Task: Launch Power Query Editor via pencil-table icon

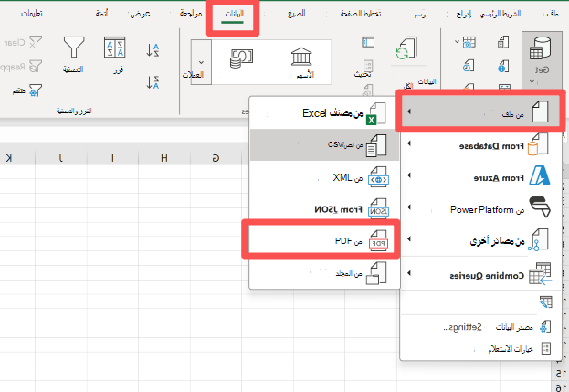Action: (545, 302)
